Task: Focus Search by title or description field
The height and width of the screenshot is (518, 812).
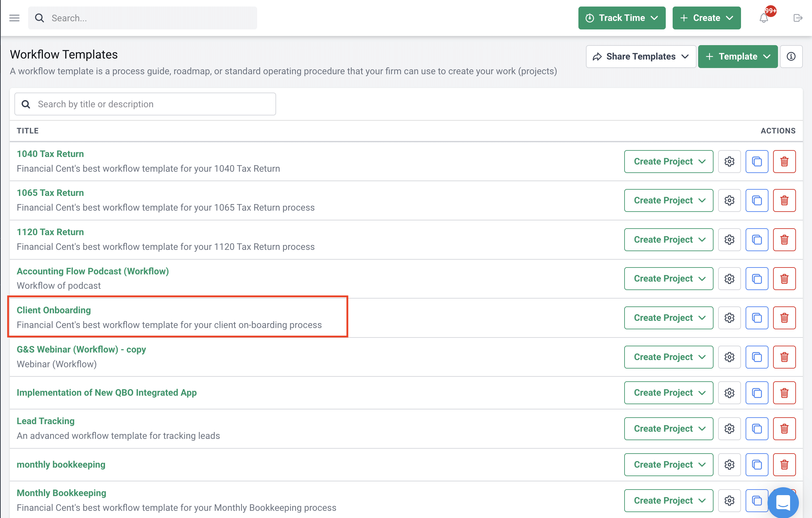Action: (145, 104)
